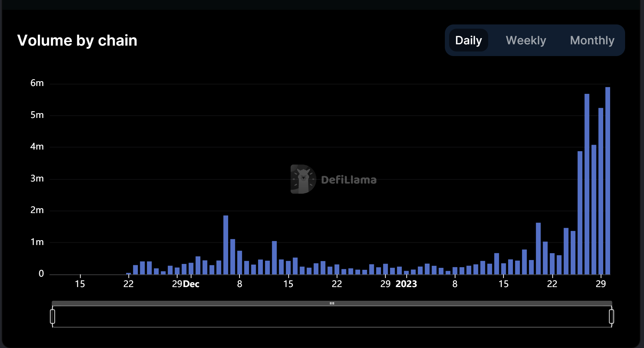The height and width of the screenshot is (348, 644).
Task: Click the '4m' y-axis label
Action: click(37, 147)
